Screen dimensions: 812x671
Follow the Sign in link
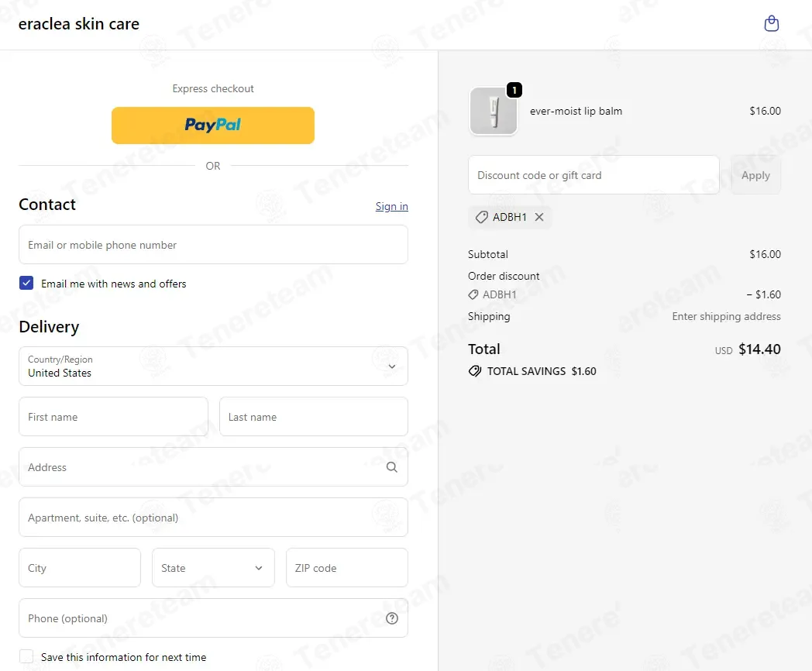click(391, 207)
